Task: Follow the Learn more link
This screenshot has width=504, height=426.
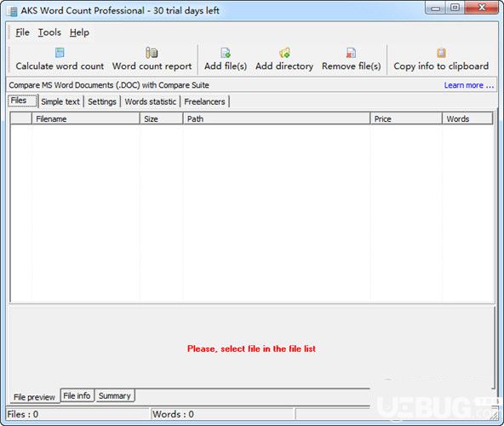Action: [x=468, y=85]
